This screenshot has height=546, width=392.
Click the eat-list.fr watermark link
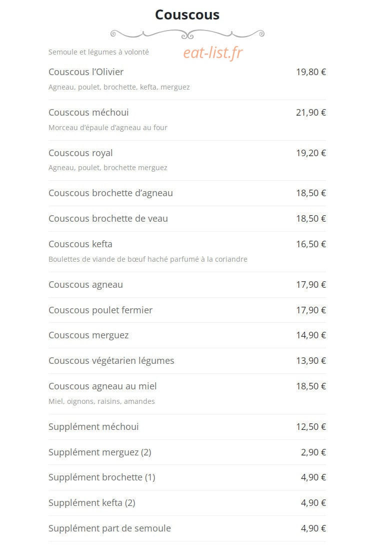click(x=213, y=53)
